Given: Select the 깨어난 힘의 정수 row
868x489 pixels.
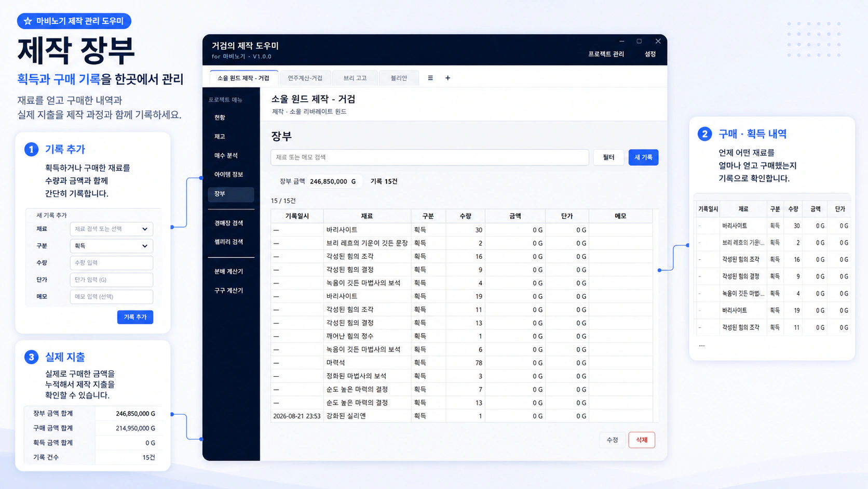Looking at the screenshot, I should tap(462, 336).
